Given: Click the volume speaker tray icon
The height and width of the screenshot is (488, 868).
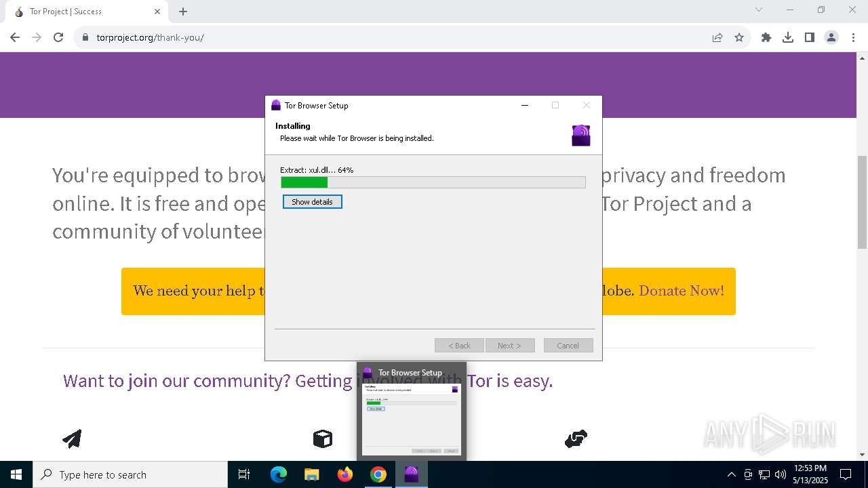Looking at the screenshot, I should coord(781,474).
